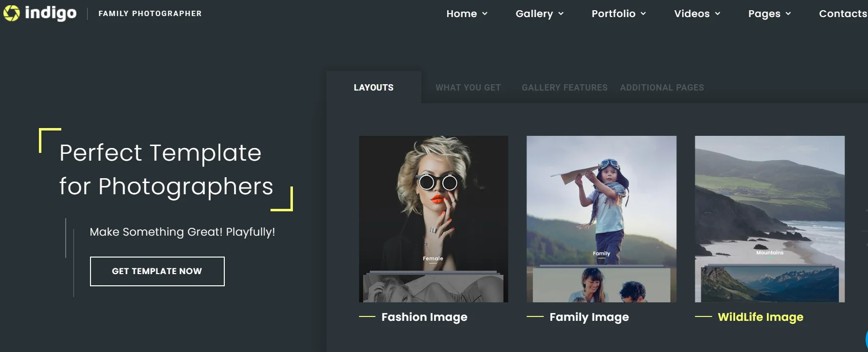Open the Pages dropdown chevron

[x=788, y=14]
